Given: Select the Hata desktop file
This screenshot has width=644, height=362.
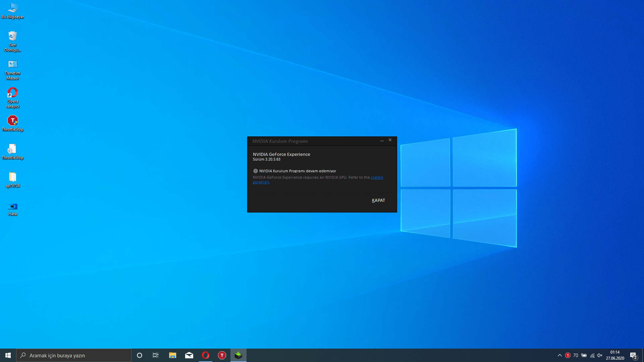Looking at the screenshot, I should coord(13,208).
